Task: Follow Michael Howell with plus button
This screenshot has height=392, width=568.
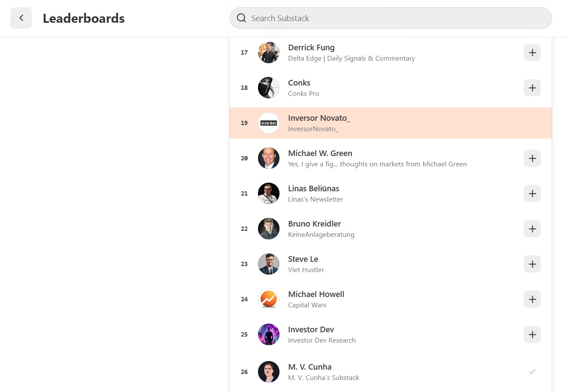Action: point(532,299)
